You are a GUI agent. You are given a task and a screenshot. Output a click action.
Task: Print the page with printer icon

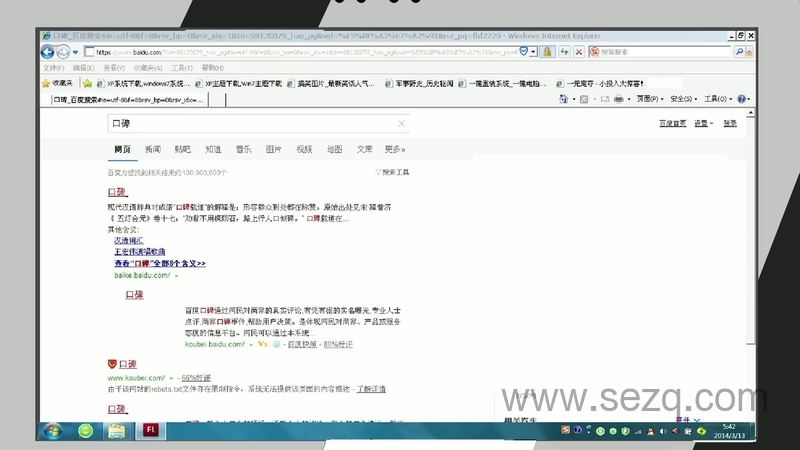pyautogui.click(x=618, y=99)
